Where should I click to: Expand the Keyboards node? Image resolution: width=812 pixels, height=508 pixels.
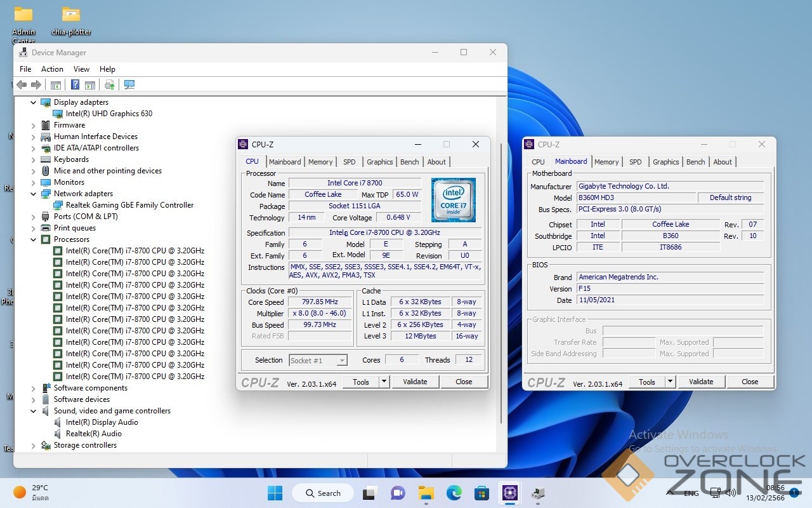[x=34, y=159]
